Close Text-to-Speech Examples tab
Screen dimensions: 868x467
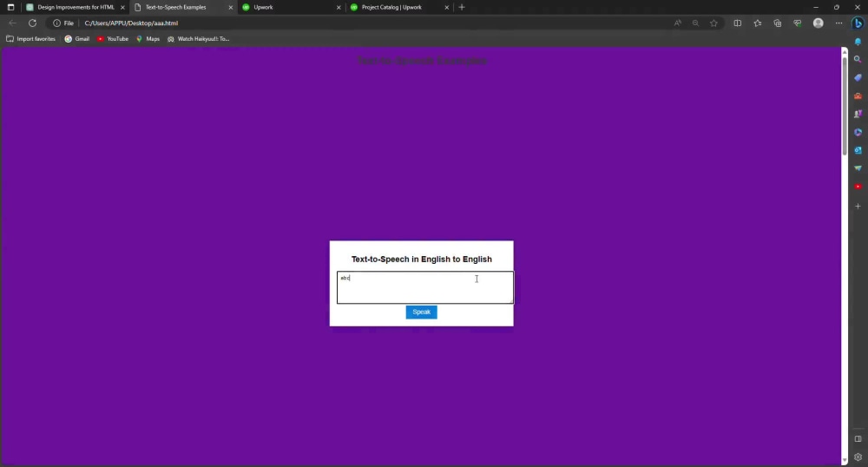pos(231,7)
